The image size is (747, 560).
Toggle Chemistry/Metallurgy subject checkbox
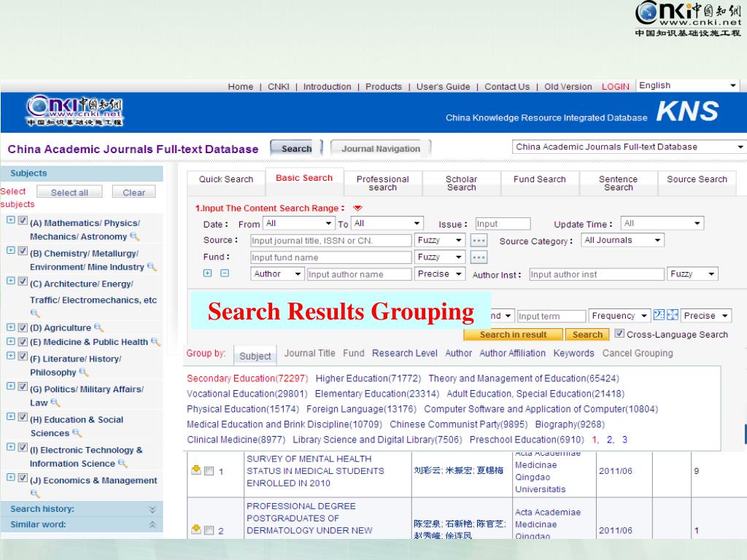point(23,251)
